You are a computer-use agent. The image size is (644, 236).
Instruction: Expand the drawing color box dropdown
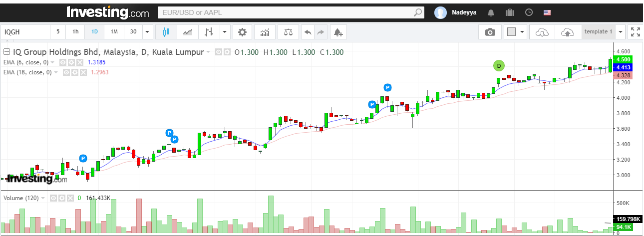[522, 32]
